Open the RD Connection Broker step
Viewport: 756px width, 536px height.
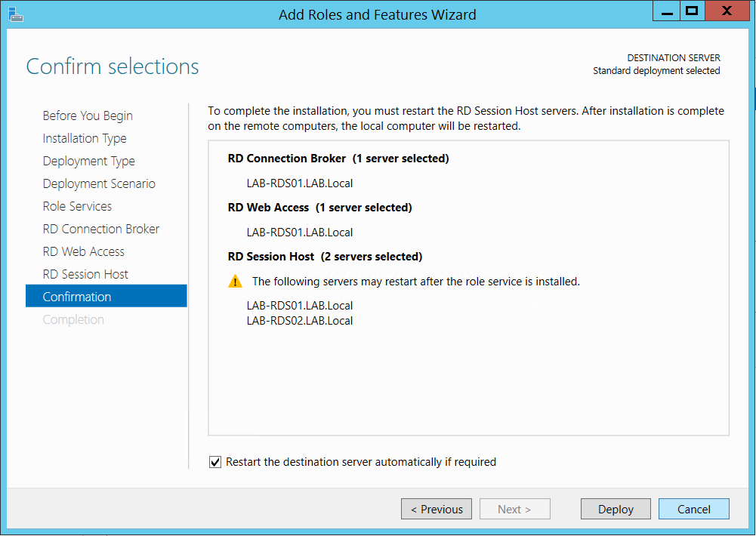pos(101,229)
